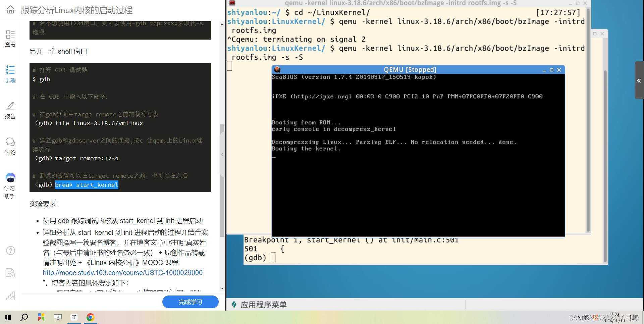This screenshot has height=324, width=644.
Task: Click the home icon beside the lesson title
Action: (10, 10)
